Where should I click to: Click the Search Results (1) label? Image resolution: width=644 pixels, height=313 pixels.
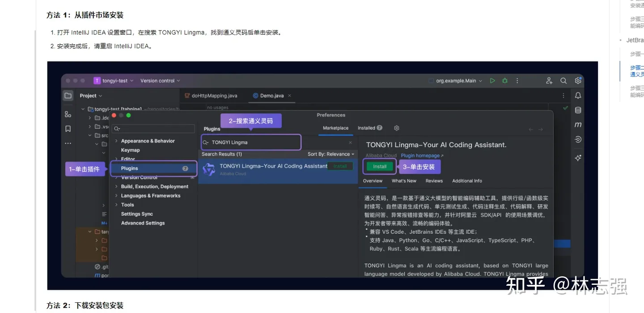(221, 154)
